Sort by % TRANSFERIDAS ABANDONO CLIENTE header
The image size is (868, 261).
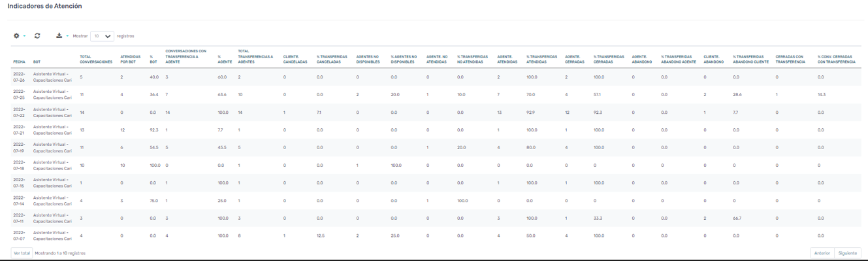750,59
